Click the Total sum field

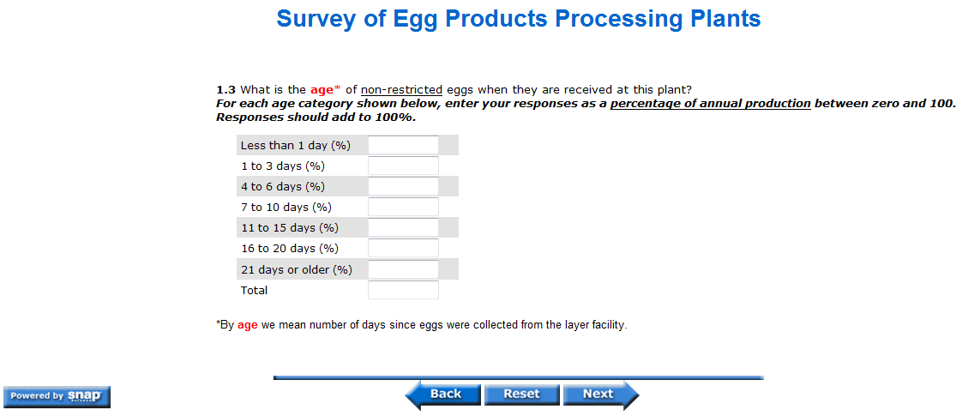point(403,290)
